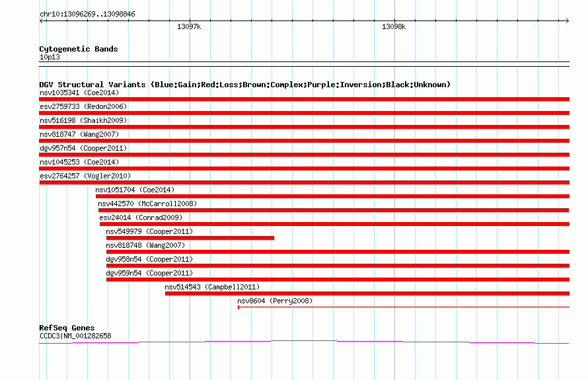Viewport: 588px width, 380px height.
Task: Click the right arrowhead of the ruler
Action: point(567,21)
